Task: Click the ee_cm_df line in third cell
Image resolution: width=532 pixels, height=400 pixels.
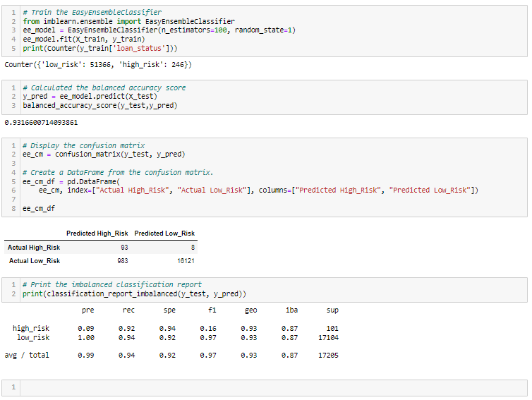Action: coord(39,208)
